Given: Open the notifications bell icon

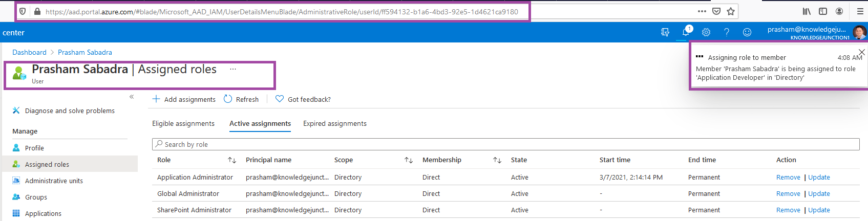Looking at the screenshot, I should (686, 32).
